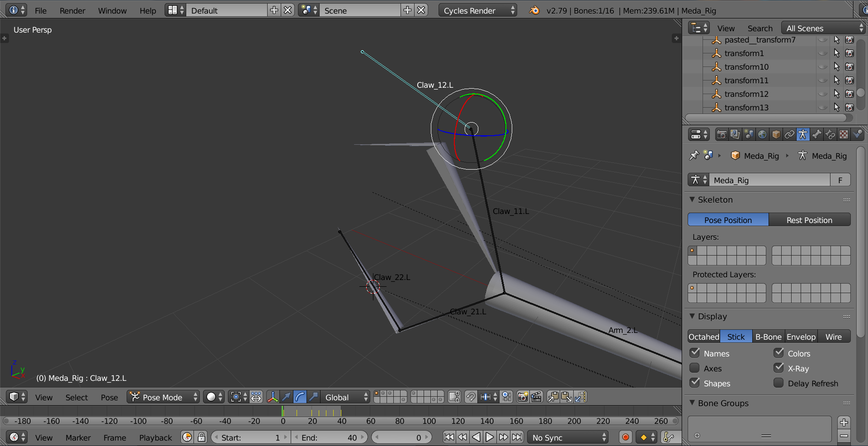Select the scale manipulator icon
Viewport: 868px width, 446px height.
pos(313,397)
